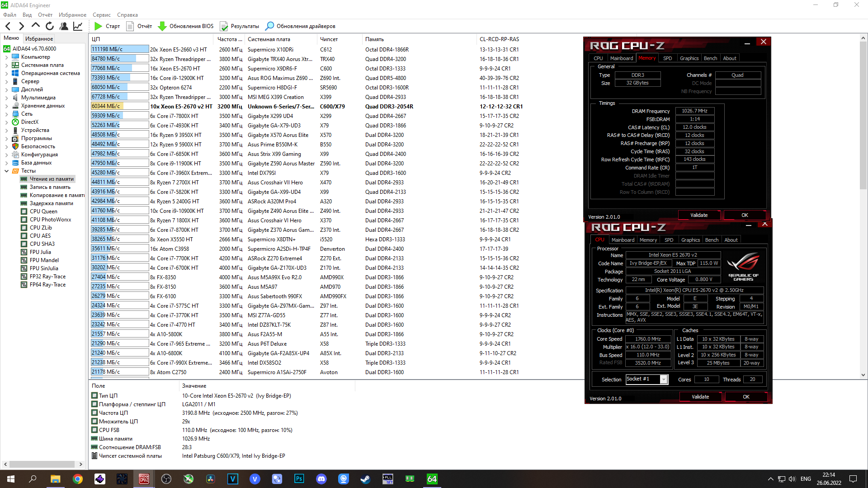Open the Справка menu

point(127,15)
